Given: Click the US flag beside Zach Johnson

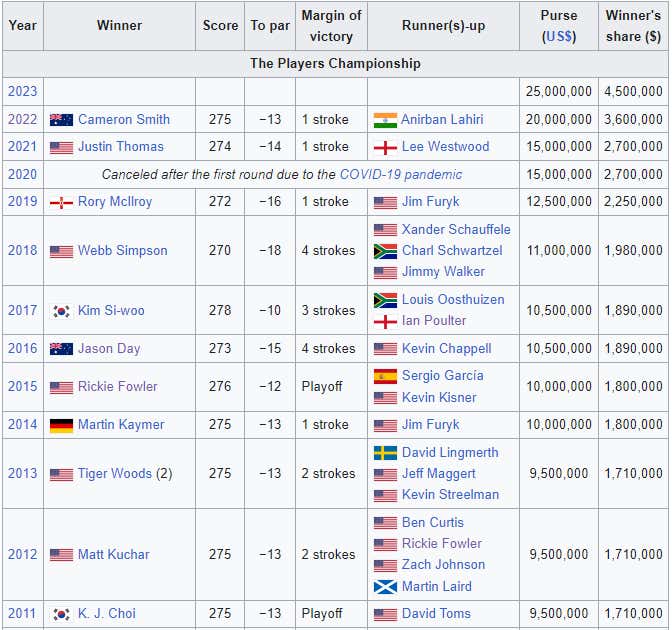Looking at the screenshot, I should coord(385,566).
